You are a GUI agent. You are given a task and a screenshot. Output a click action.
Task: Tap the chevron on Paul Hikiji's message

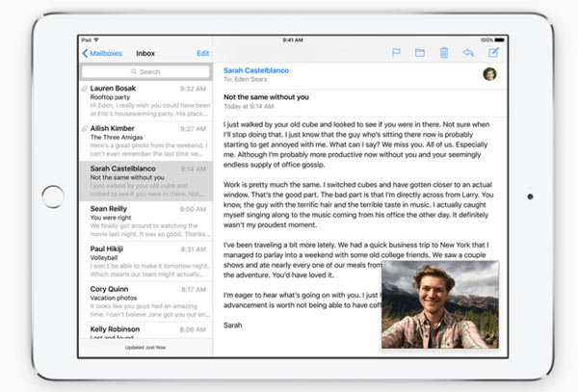point(207,248)
